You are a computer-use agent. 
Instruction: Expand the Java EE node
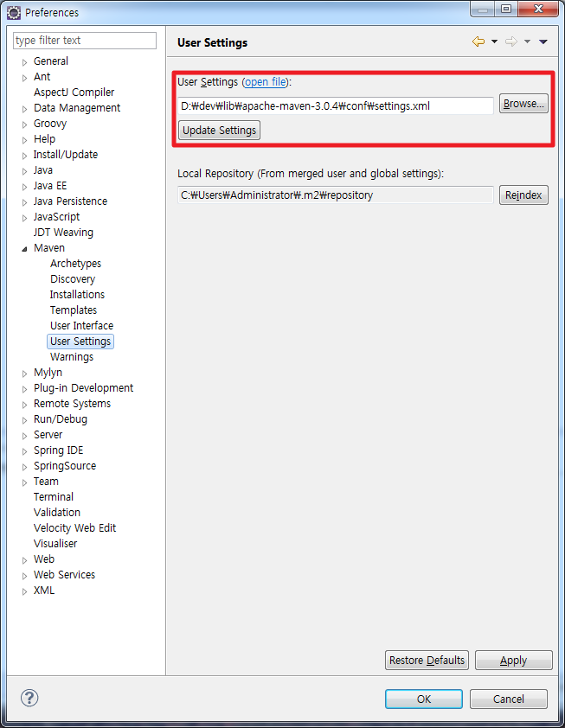24,186
